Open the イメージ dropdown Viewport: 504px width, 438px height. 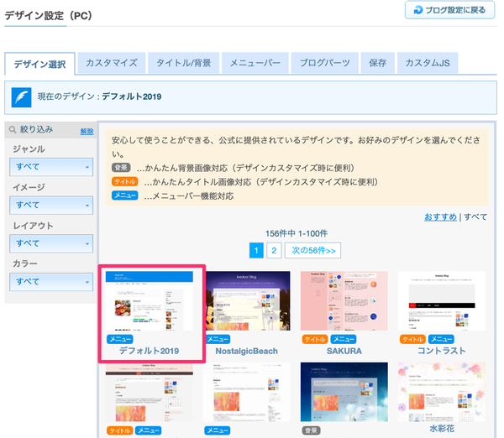pos(51,206)
